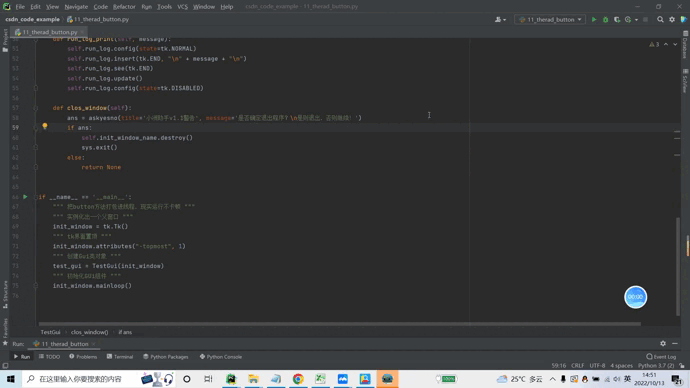Image resolution: width=690 pixels, height=388 pixels.
Task: Open the Navigate menu
Action: 76,7
